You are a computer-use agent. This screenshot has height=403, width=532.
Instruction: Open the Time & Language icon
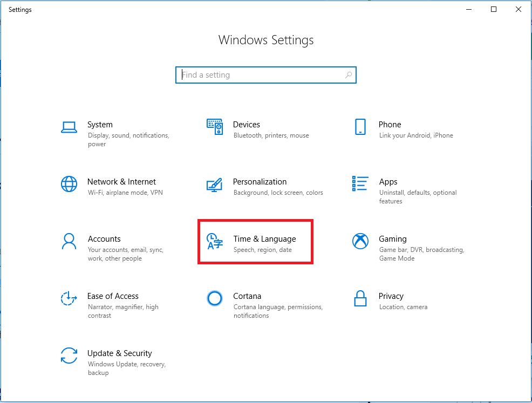[x=215, y=241]
